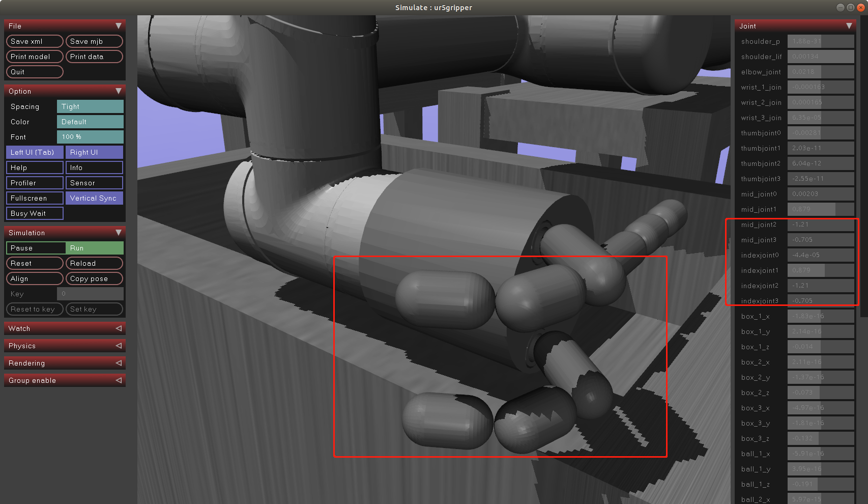Toggle Vertical Sync
Screen dimensions: 868x504
(x=94, y=198)
